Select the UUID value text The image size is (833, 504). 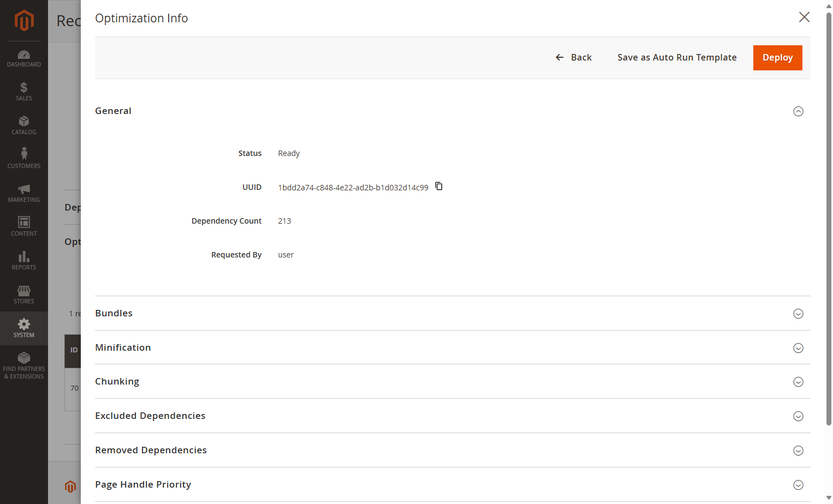pos(353,188)
